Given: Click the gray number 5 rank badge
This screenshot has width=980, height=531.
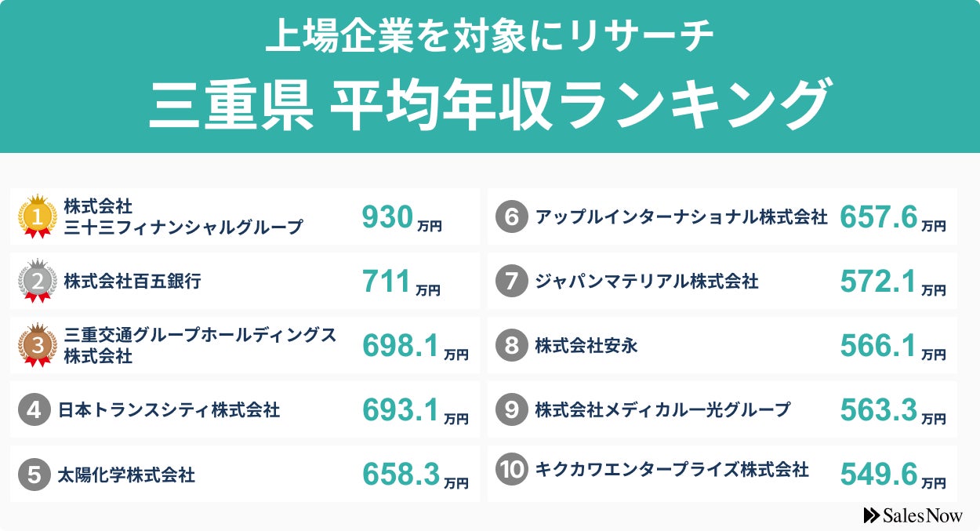Looking at the screenshot, I should click(34, 475).
